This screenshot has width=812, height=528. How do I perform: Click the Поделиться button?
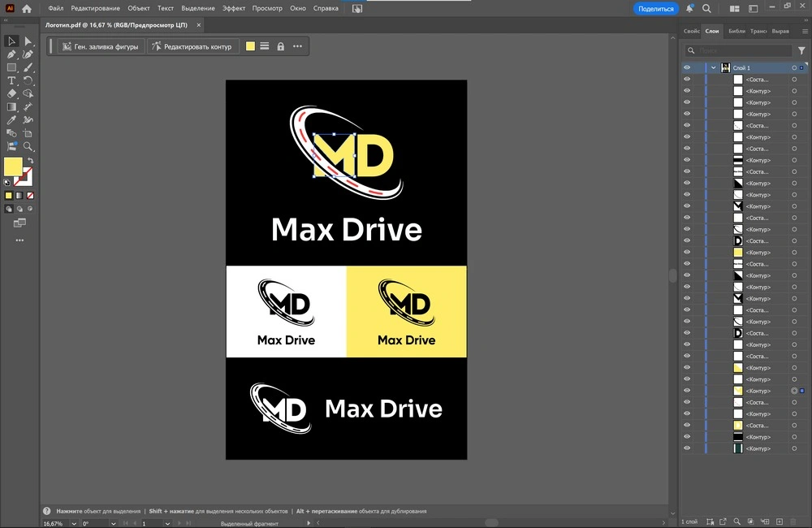[655, 8]
